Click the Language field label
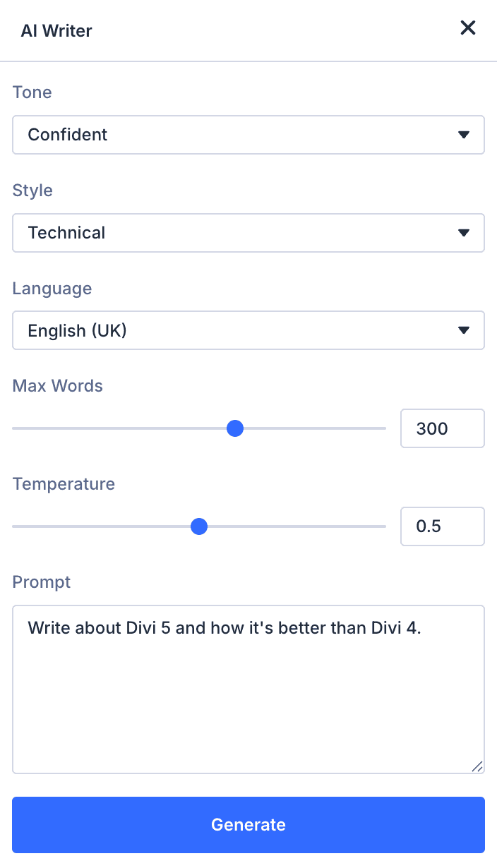 (52, 289)
